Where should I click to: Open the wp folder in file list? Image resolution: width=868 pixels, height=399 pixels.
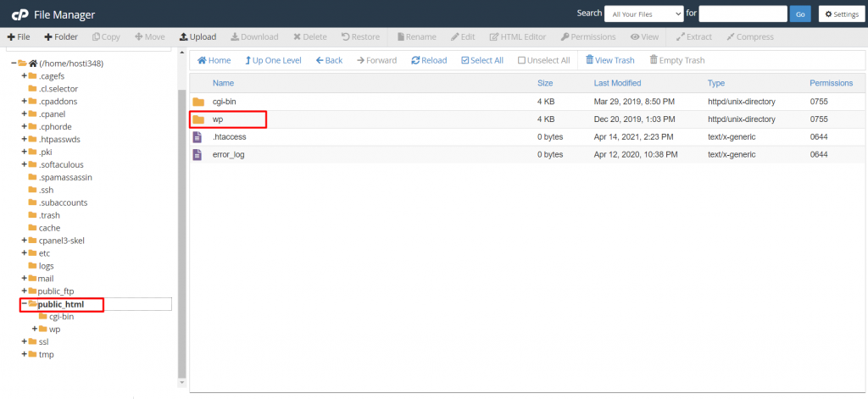click(218, 119)
